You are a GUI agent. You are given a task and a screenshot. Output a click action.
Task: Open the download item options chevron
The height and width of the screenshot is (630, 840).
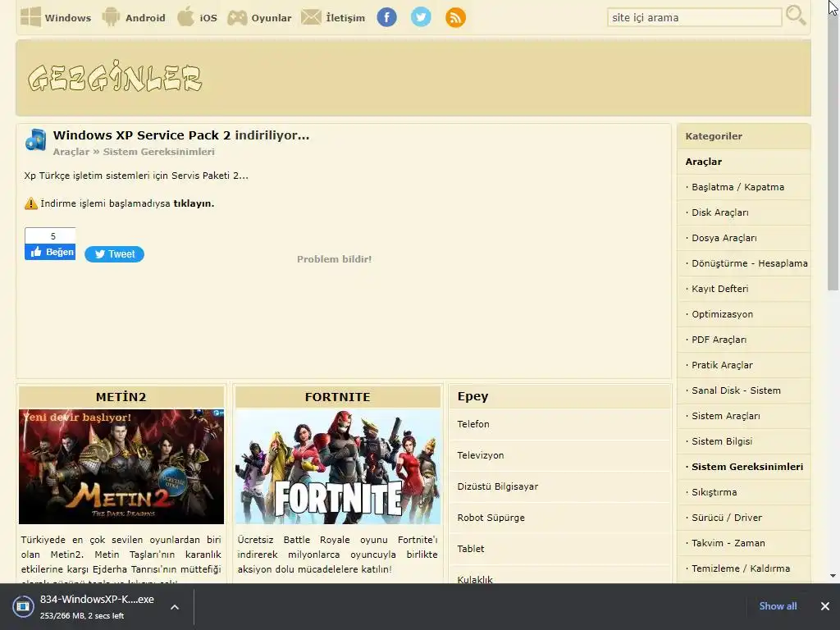(175, 607)
